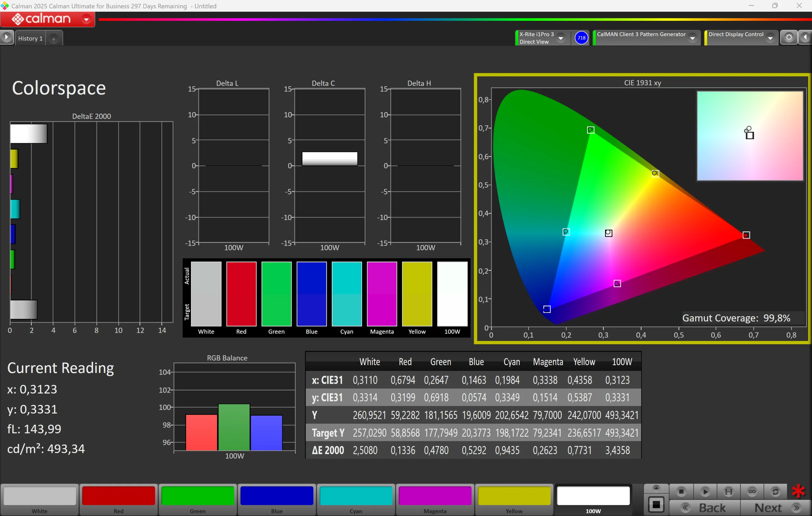Click the stop measurement button
The width and height of the screenshot is (812, 516).
coord(681,491)
